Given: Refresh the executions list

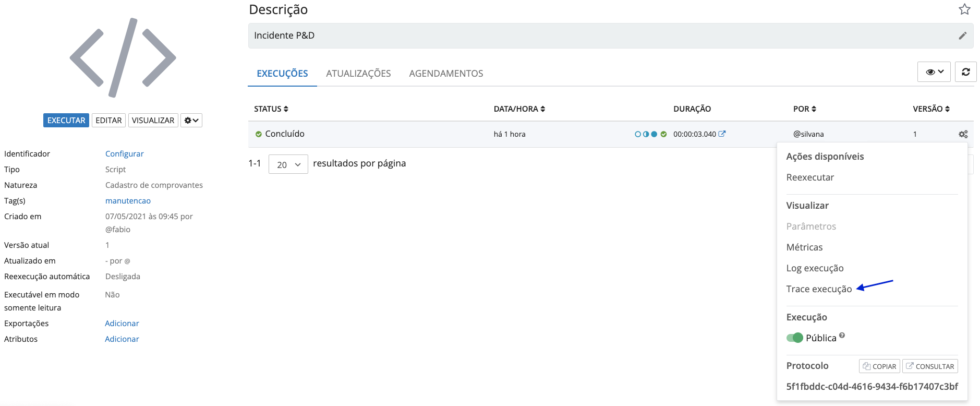Looking at the screenshot, I should coord(965,72).
